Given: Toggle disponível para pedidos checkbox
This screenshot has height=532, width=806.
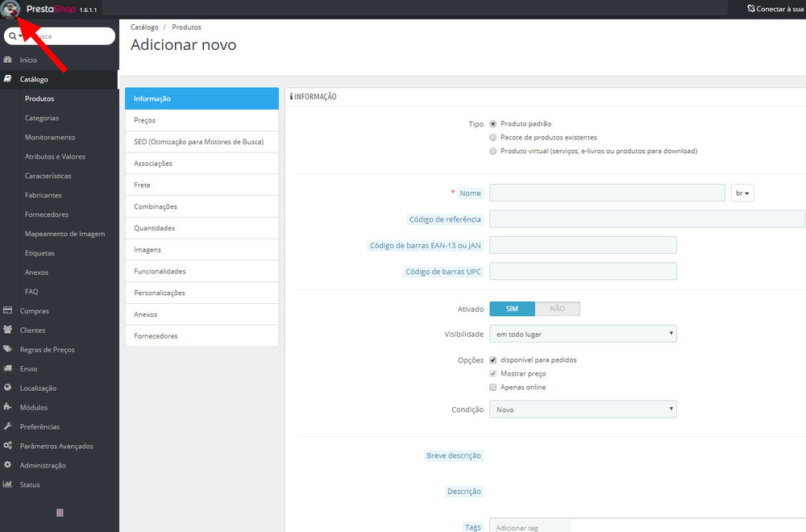Looking at the screenshot, I should [x=493, y=360].
